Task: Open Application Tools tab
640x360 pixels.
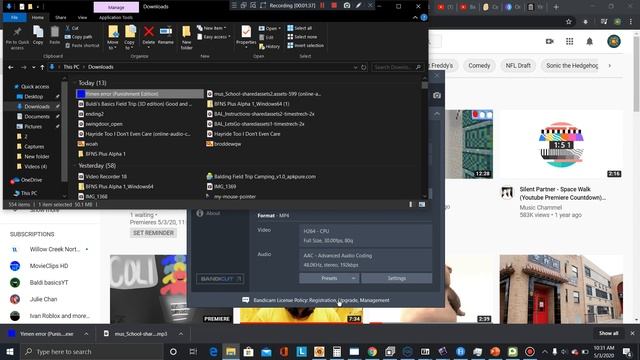Action: pyautogui.click(x=116, y=18)
